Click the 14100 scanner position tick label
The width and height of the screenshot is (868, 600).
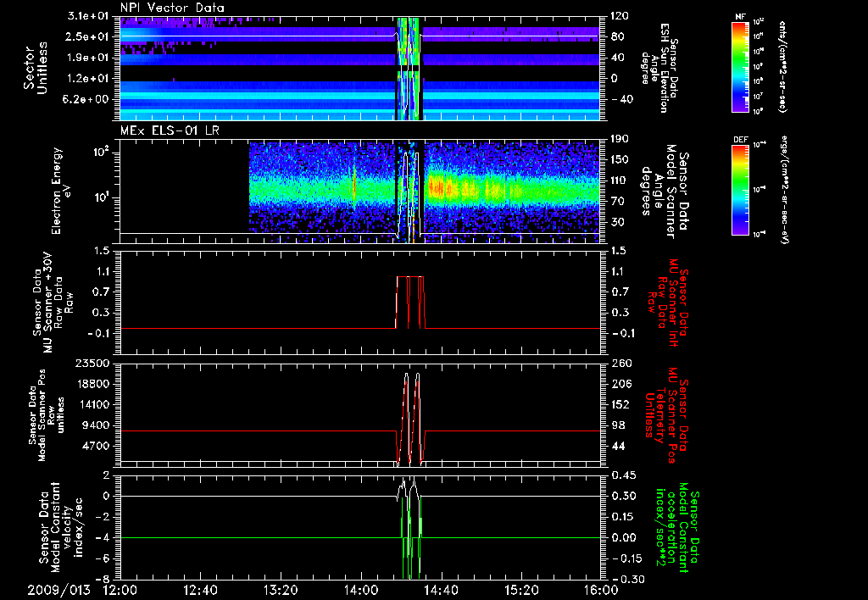point(93,404)
